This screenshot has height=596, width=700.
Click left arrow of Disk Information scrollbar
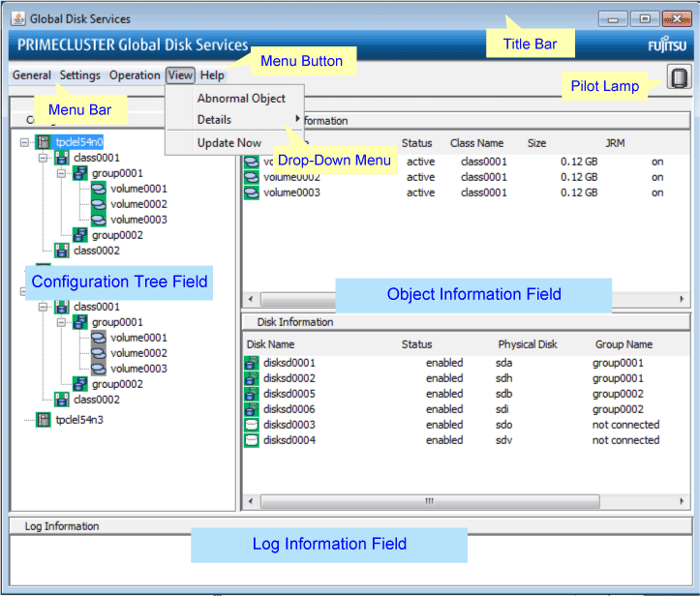tap(251, 501)
